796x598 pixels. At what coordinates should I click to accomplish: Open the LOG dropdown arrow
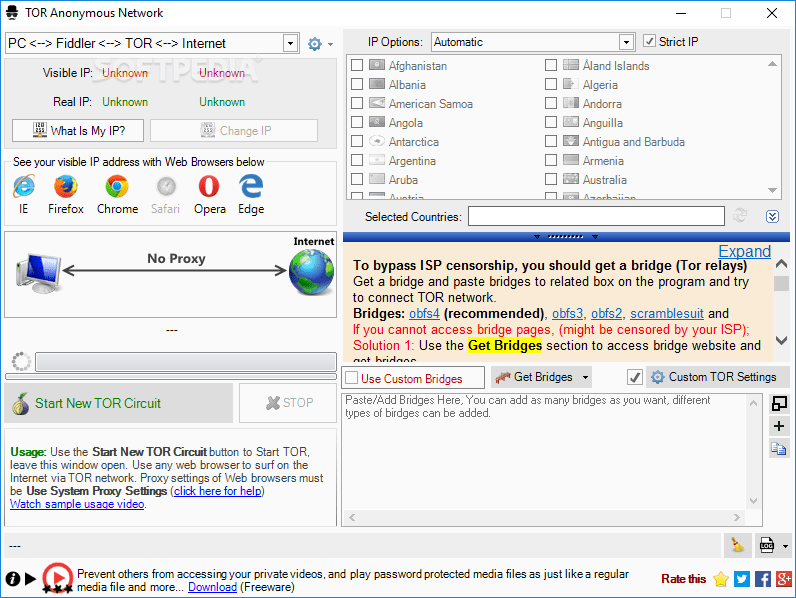click(785, 546)
